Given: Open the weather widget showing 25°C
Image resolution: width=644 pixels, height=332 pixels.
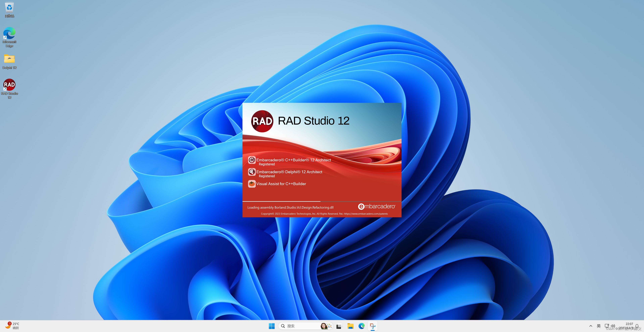Looking at the screenshot, I should pos(12,326).
